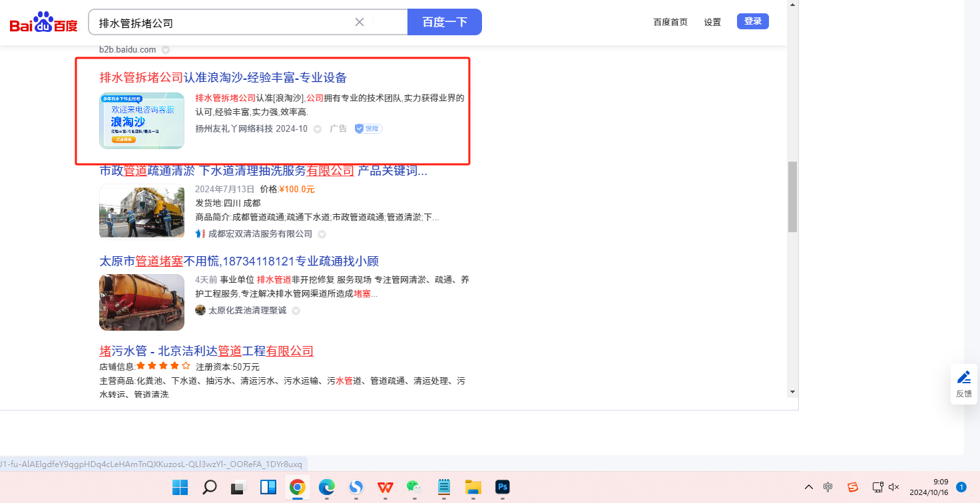Image resolution: width=980 pixels, height=503 pixels.
Task: Open Photoshop from the taskbar
Action: (x=503, y=487)
